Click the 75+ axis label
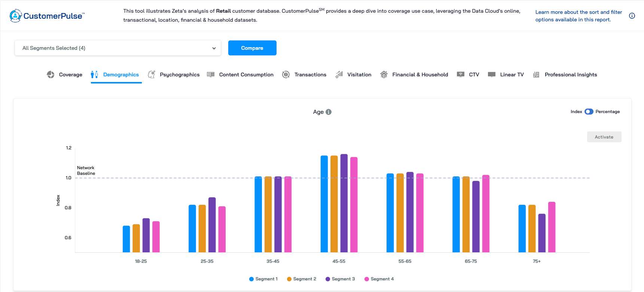 pyautogui.click(x=537, y=261)
